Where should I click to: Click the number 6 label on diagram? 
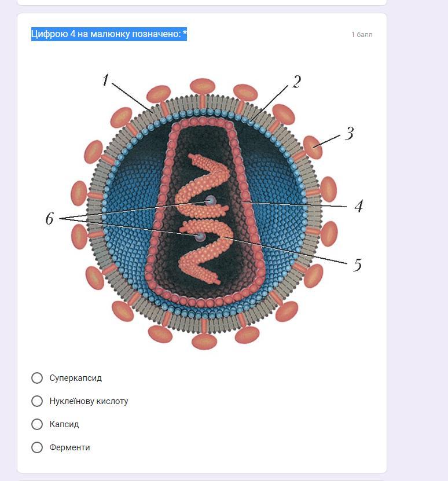(x=50, y=219)
